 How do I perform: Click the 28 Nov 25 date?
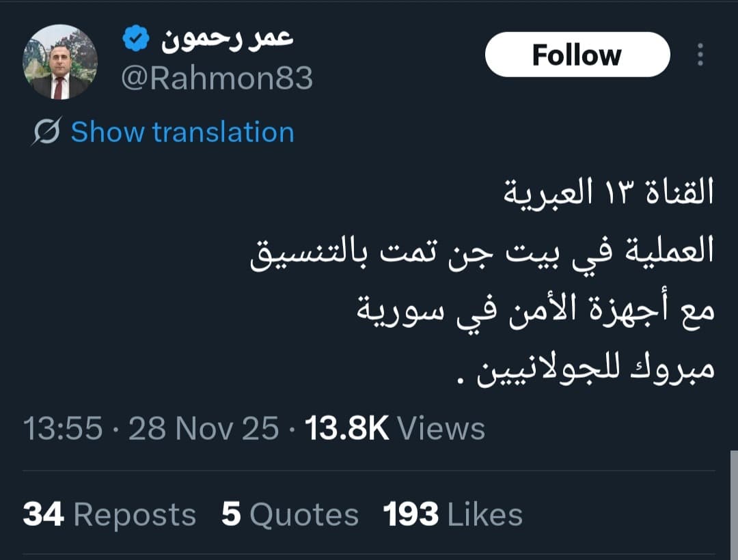tap(204, 429)
